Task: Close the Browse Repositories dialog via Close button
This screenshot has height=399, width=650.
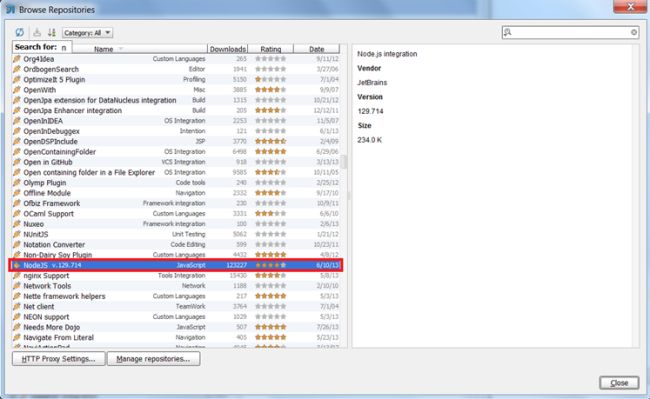Action: [619, 383]
